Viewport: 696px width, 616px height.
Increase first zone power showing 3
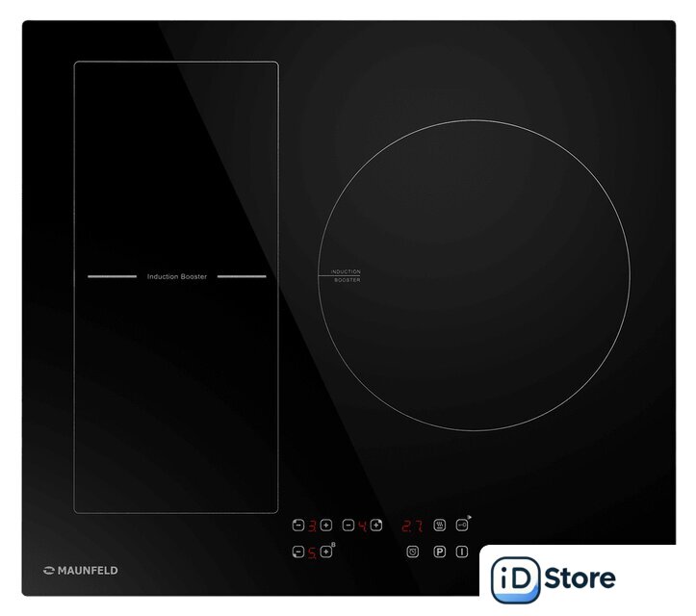coord(326,526)
